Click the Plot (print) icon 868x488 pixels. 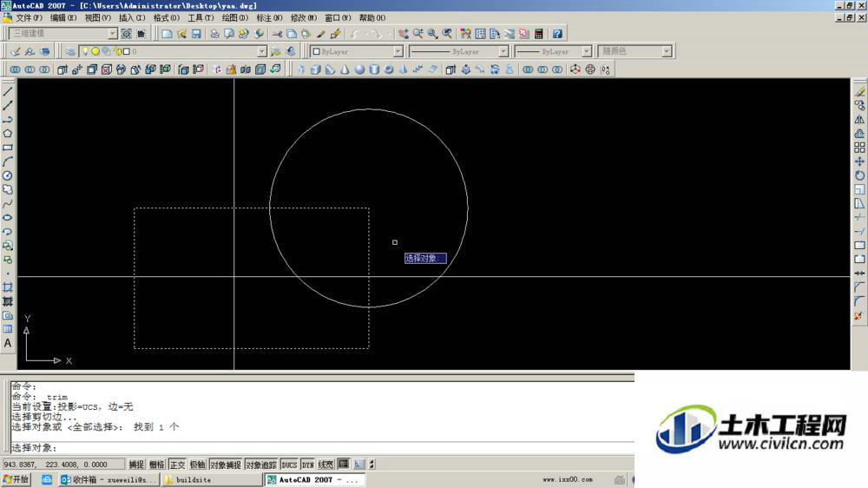[214, 34]
